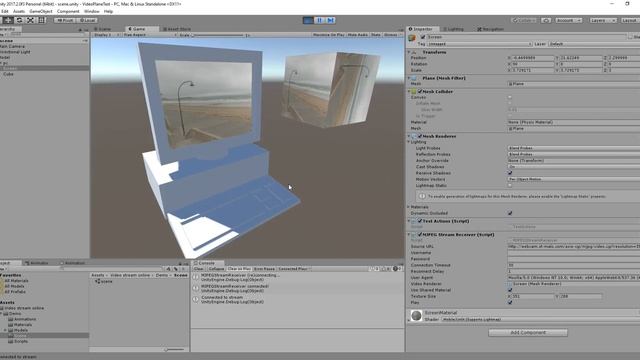Toggle Mesh Collider enabled checkbox
This screenshot has width=640, height=360.
[420, 91]
